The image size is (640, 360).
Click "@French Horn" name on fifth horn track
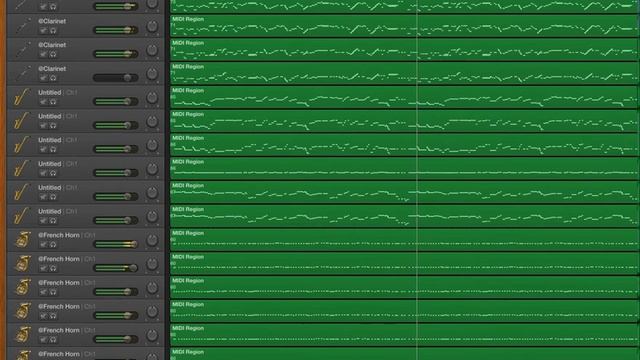[59, 330]
